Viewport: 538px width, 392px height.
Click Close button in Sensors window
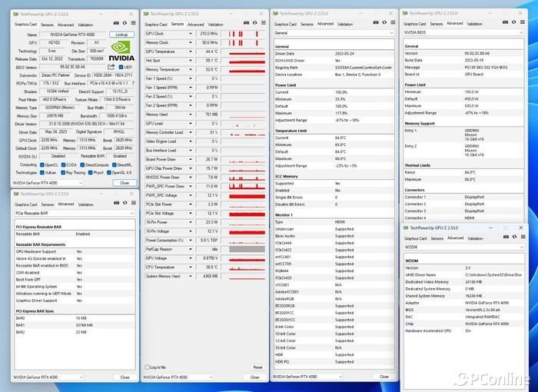coord(255,377)
